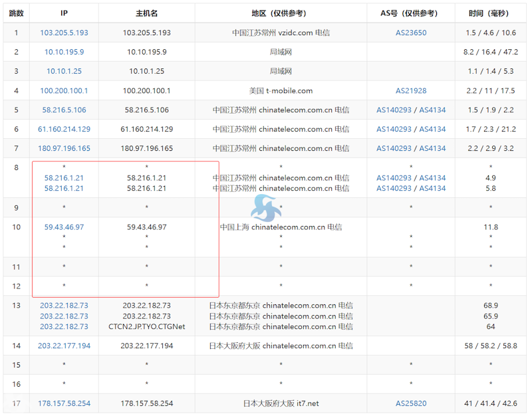Open IP link 178.157.58.254
Screen dimensions: 532x416
point(64,403)
